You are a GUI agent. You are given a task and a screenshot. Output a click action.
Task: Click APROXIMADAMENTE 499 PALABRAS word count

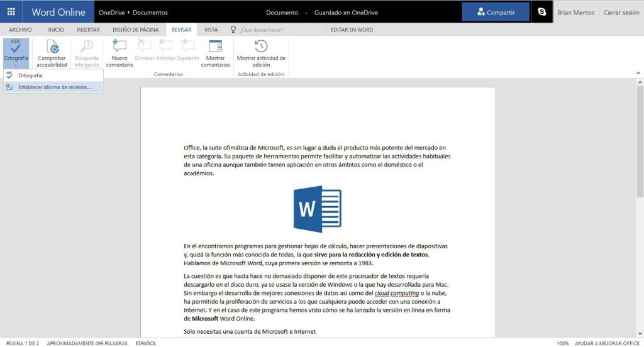tap(87, 343)
